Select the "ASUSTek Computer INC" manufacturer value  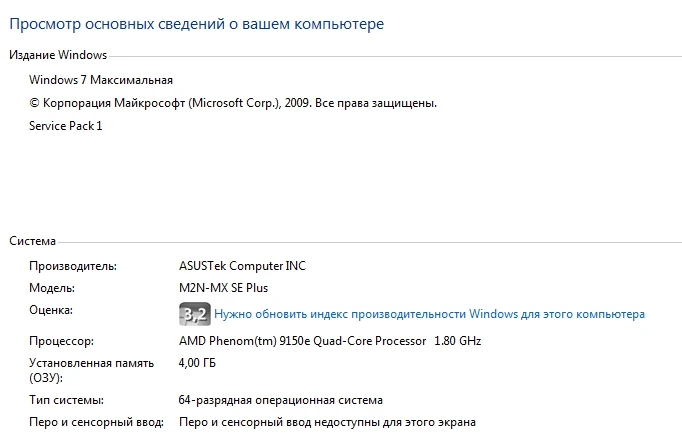click(242, 266)
